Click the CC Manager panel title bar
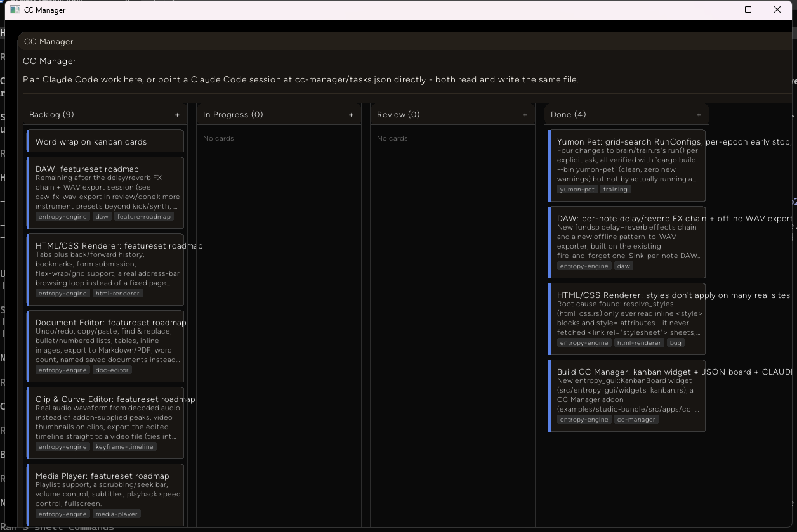The image size is (797, 532). 406,42
